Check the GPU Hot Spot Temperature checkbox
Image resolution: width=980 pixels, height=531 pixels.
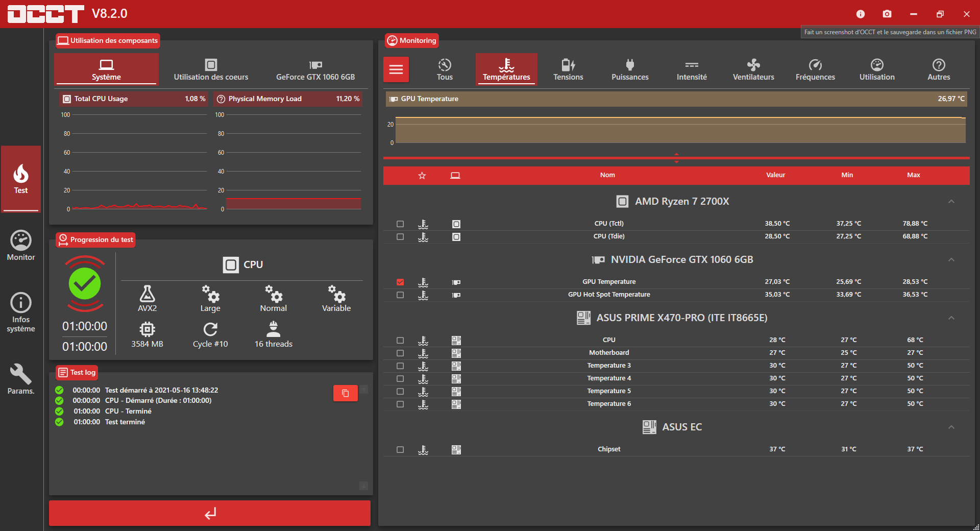400,295
